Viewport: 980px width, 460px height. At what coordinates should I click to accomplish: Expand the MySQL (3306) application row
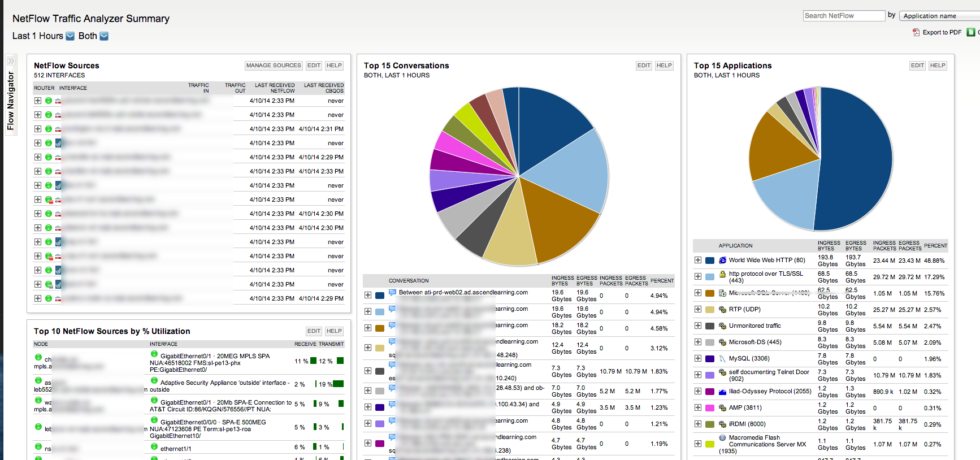698,359
